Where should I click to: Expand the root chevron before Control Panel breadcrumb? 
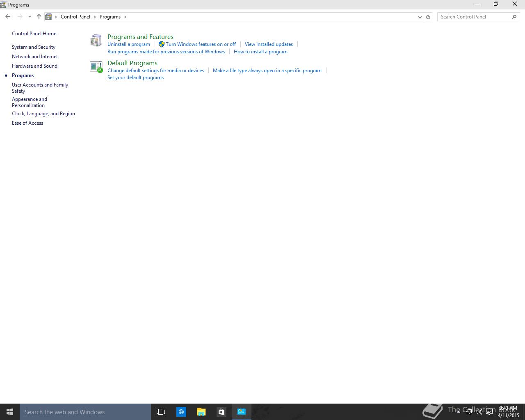coord(56,17)
